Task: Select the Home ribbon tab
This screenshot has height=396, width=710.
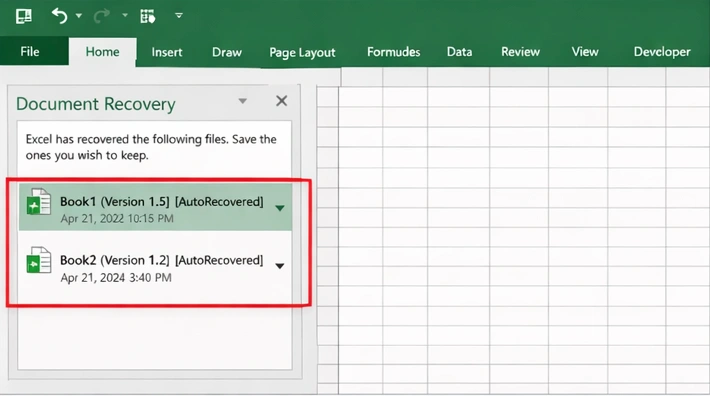Action: click(x=102, y=52)
